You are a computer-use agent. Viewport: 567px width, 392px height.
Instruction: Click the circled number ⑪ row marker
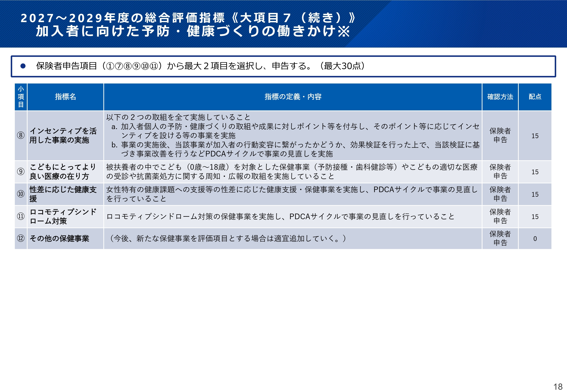[21, 216]
